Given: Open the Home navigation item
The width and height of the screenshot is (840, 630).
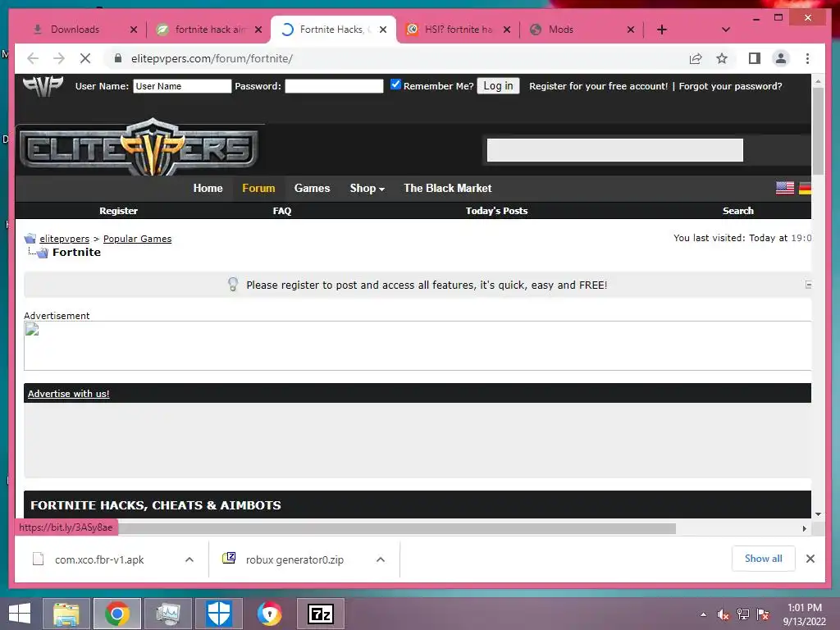Looking at the screenshot, I should click(x=208, y=188).
